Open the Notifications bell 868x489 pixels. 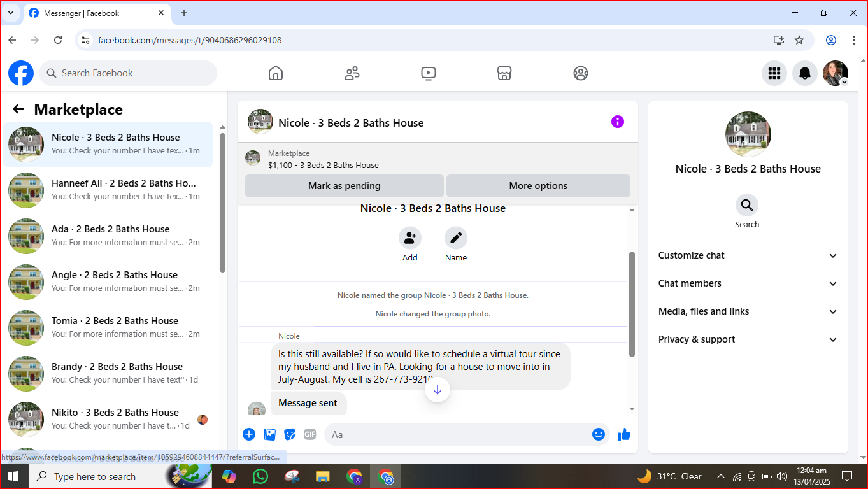(805, 73)
